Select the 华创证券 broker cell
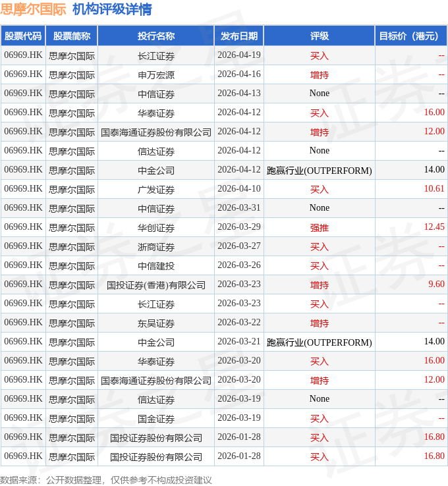This screenshot has height=486, width=448. [x=156, y=228]
